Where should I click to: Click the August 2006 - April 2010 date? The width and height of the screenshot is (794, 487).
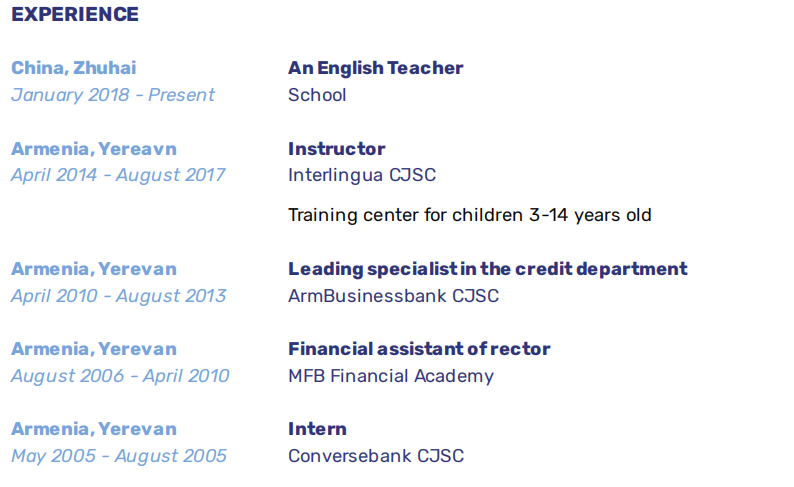pyautogui.click(x=120, y=376)
